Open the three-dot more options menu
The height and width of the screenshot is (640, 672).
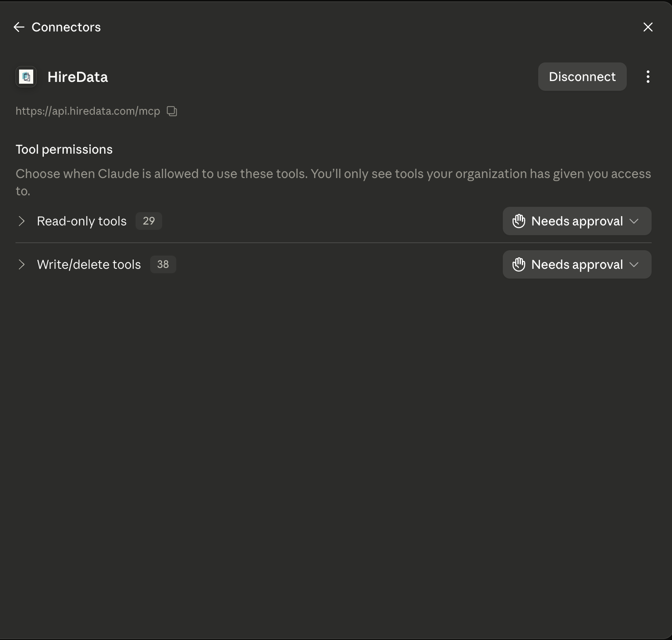click(x=648, y=77)
